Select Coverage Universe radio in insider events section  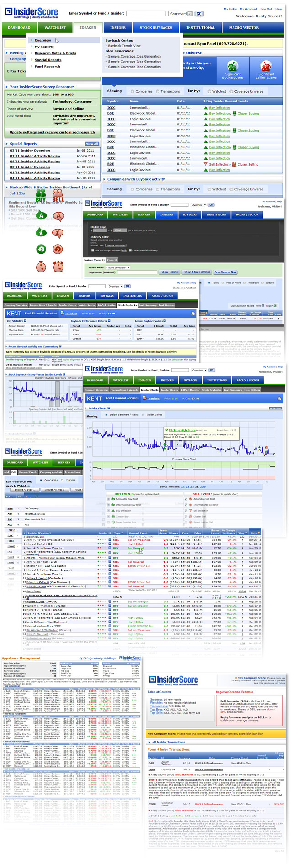click(232, 91)
